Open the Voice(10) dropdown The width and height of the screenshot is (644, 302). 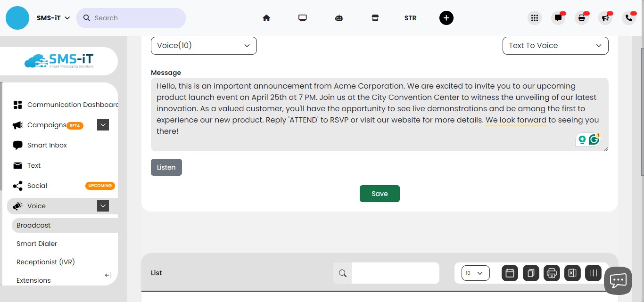(x=204, y=46)
